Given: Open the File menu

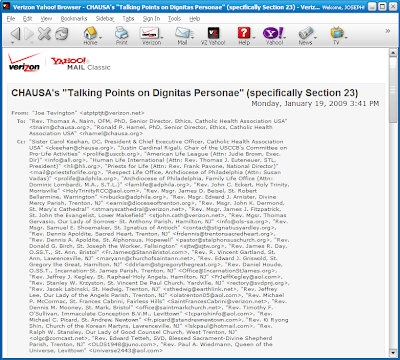Looking at the screenshot, I should (11, 19).
